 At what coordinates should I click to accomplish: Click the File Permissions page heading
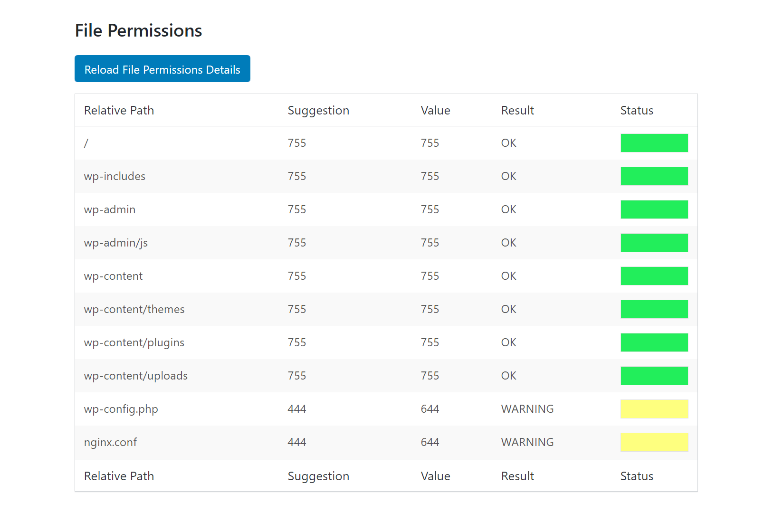[138, 30]
